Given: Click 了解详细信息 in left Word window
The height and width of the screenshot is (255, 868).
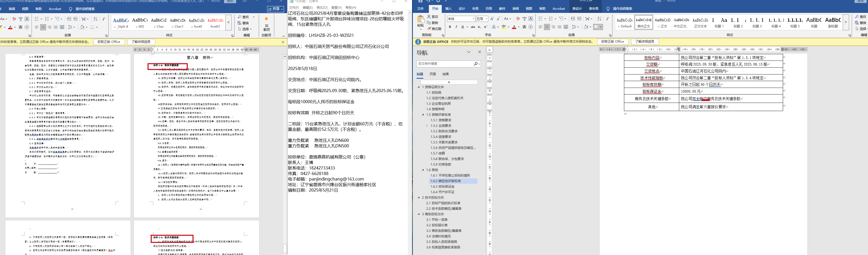Looking at the screenshot, I should [141, 42].
